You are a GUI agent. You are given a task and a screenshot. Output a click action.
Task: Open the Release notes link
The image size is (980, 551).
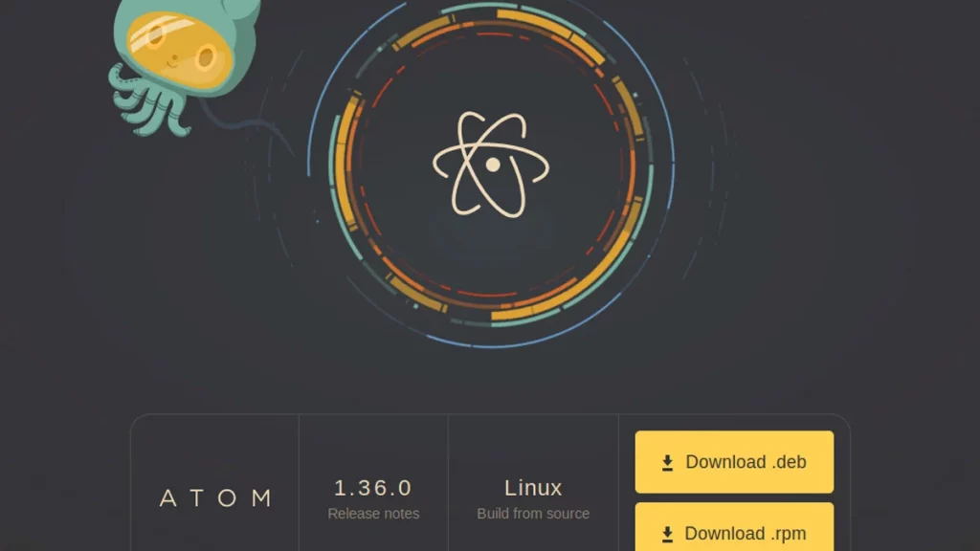[373, 514]
